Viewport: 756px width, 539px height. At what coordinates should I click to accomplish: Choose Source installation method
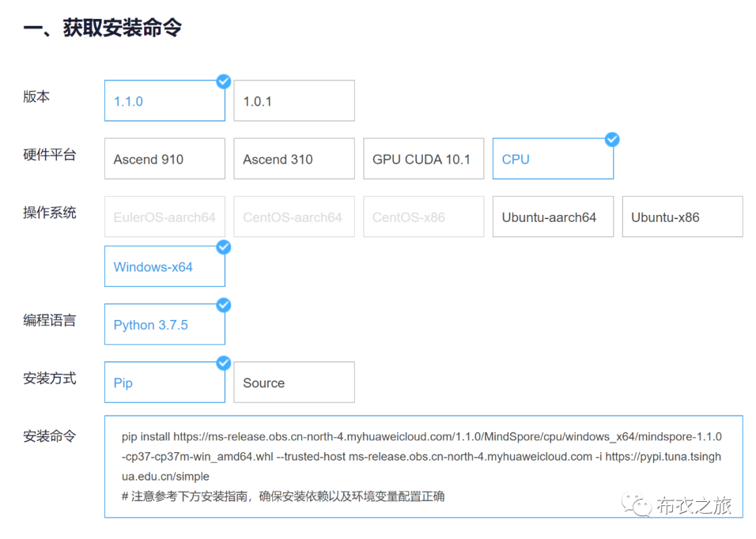pyautogui.click(x=294, y=382)
